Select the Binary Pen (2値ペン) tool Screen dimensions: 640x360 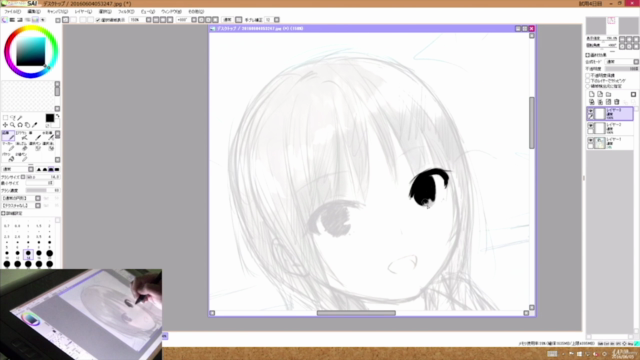[x=23, y=157]
